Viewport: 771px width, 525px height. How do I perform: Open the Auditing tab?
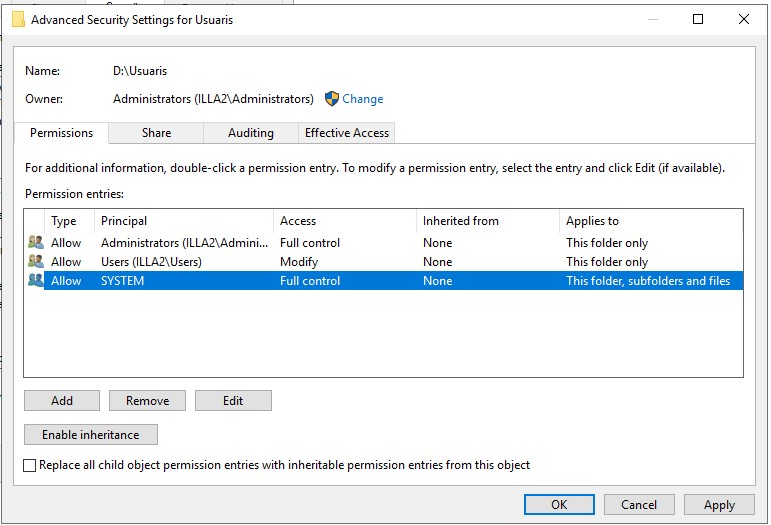tap(250, 133)
